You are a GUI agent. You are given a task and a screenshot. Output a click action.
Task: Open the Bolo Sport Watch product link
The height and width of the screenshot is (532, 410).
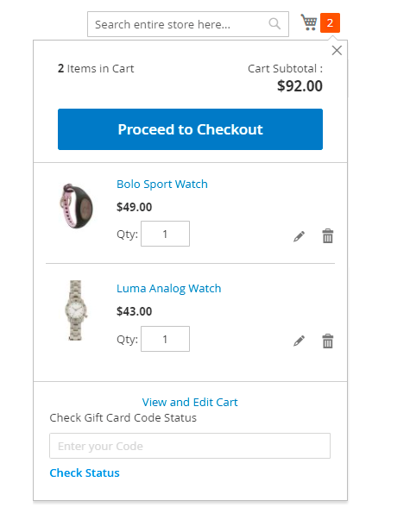pos(162,184)
